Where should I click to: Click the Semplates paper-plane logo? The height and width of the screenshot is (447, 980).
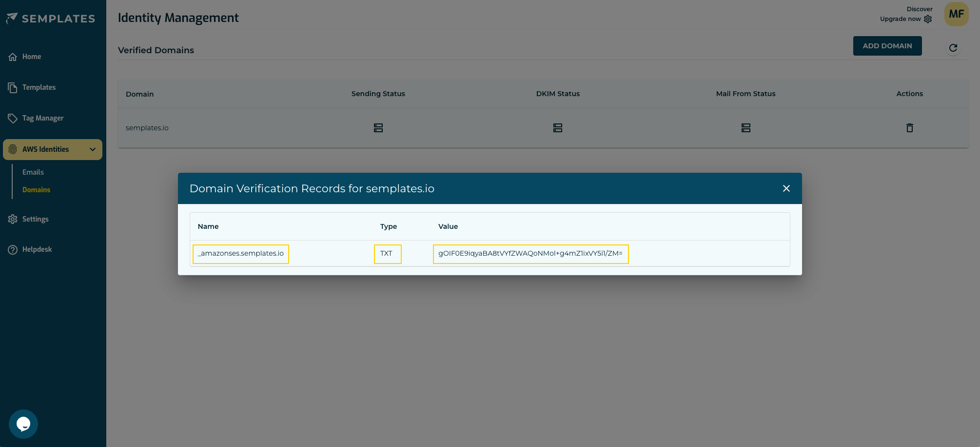click(x=12, y=18)
